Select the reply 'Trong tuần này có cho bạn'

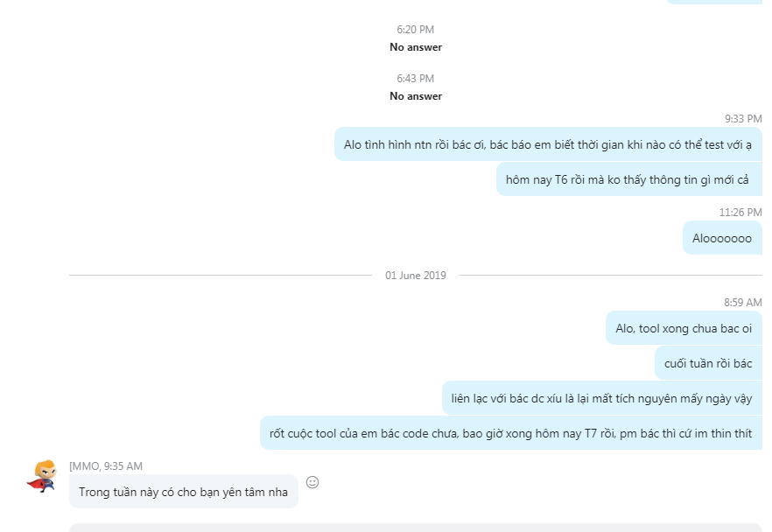pyautogui.click(x=183, y=492)
